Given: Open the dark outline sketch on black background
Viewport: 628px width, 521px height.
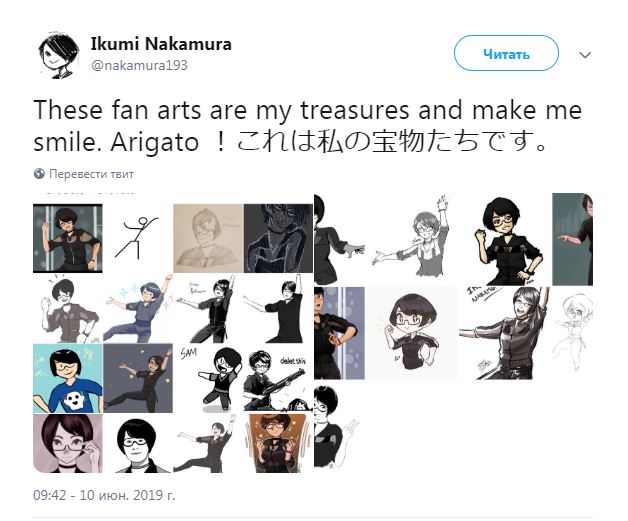Looking at the screenshot, I should [278, 238].
